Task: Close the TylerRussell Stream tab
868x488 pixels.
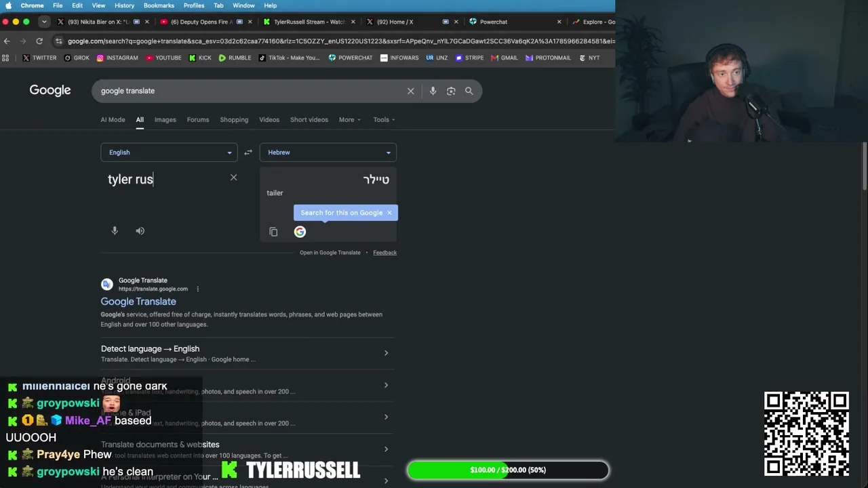Action: pyautogui.click(x=353, y=22)
